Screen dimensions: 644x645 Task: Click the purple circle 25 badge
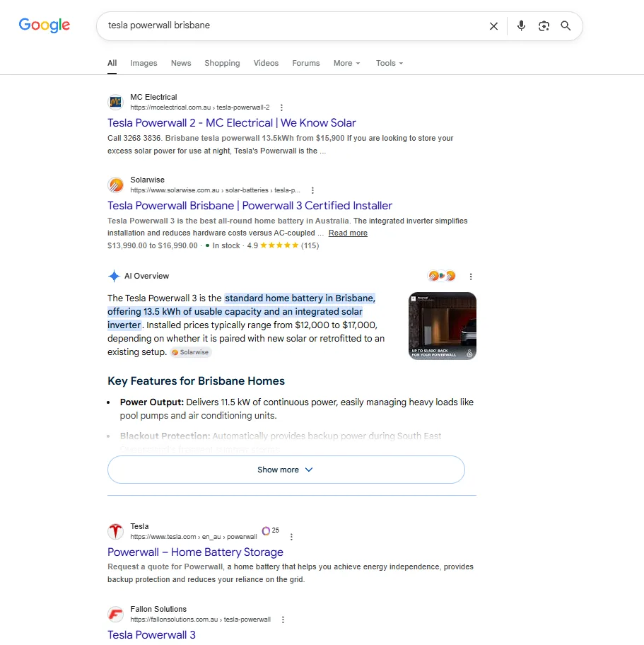click(x=271, y=530)
